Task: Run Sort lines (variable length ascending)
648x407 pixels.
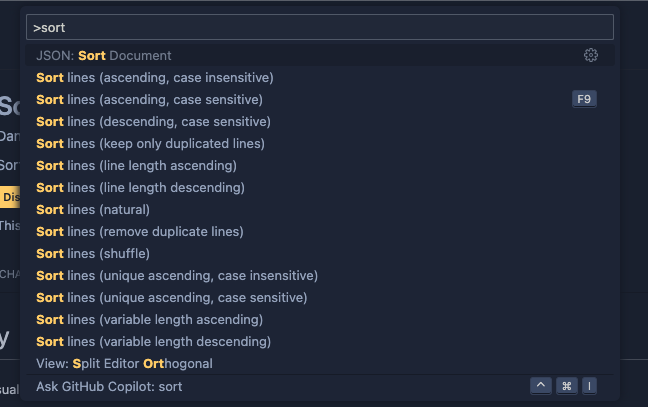Action: point(150,319)
